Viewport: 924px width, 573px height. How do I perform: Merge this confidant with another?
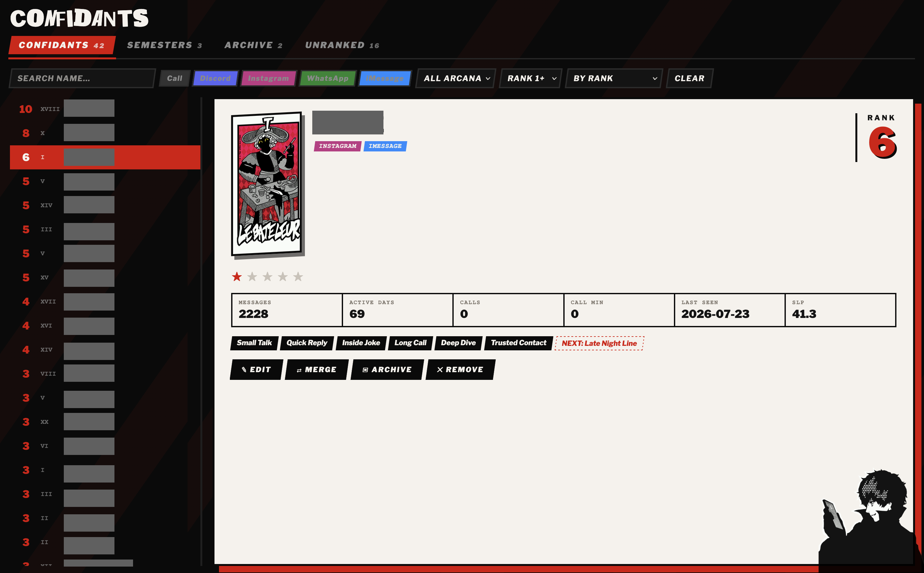point(316,370)
